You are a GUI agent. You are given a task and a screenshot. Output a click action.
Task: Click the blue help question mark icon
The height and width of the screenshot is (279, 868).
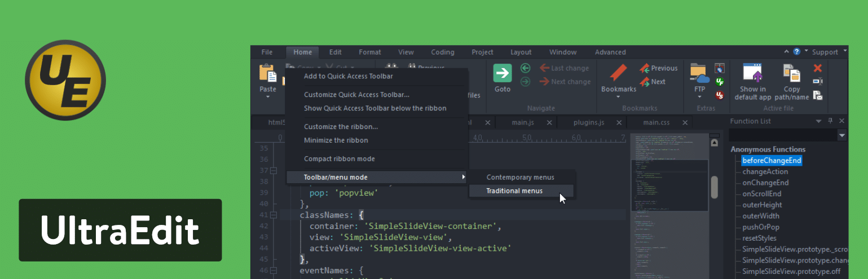[796, 52]
